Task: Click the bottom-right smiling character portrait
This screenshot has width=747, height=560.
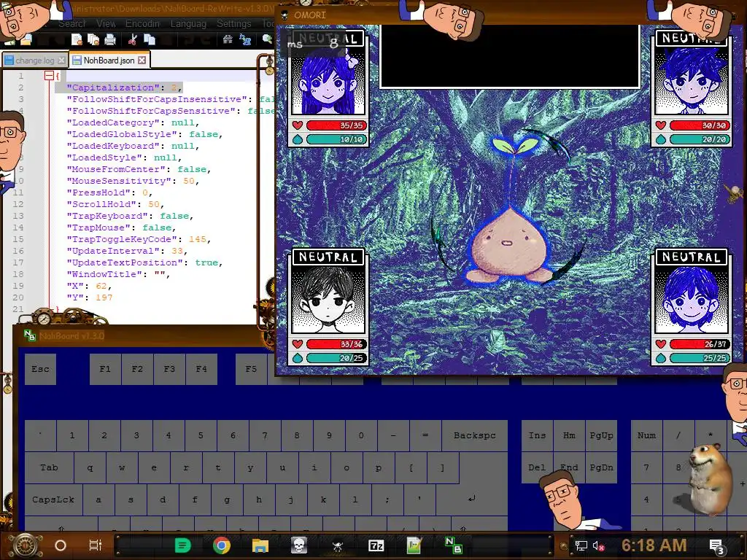Action: [x=692, y=299]
